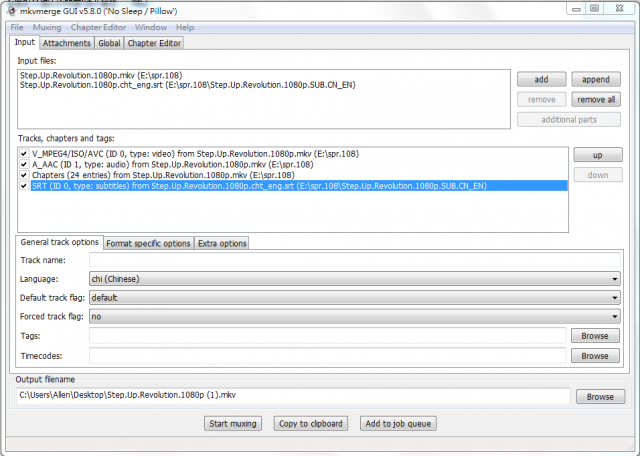Open the Help menu

tap(185, 27)
